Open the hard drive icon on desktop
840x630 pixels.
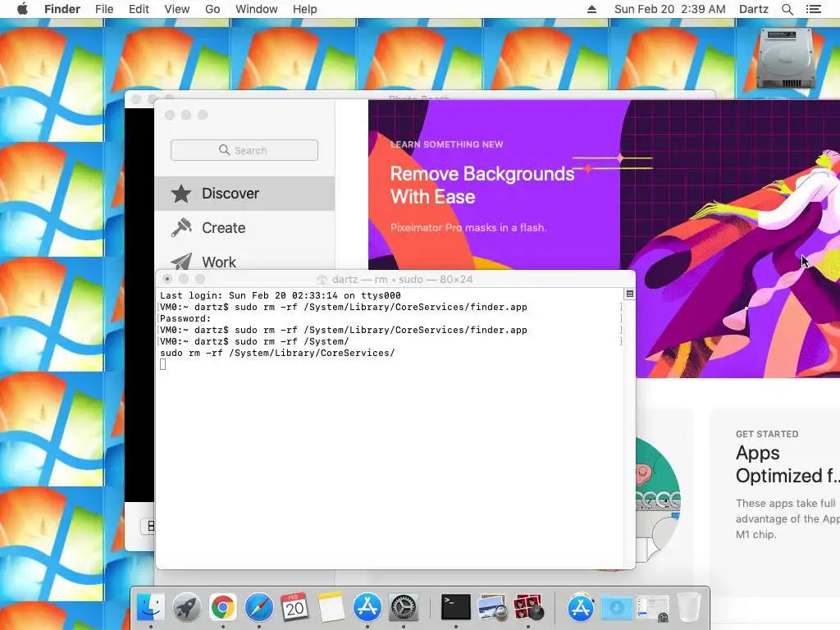tap(784, 58)
